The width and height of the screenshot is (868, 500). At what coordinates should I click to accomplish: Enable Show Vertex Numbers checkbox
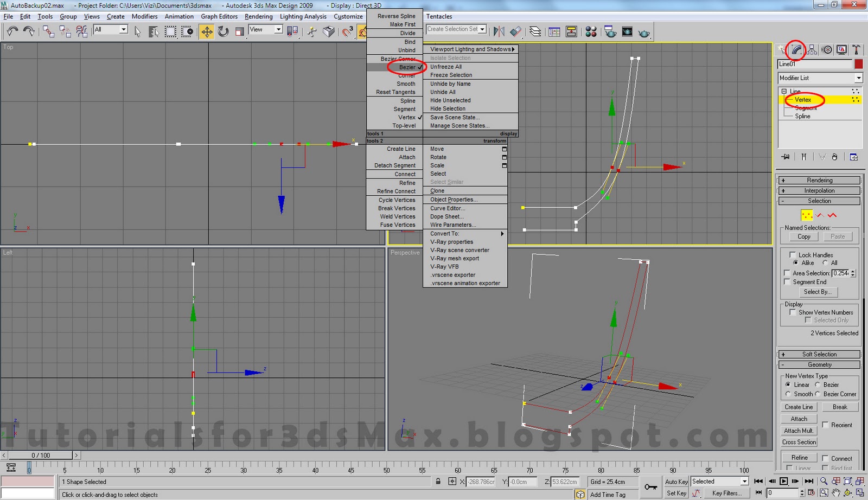pos(793,312)
